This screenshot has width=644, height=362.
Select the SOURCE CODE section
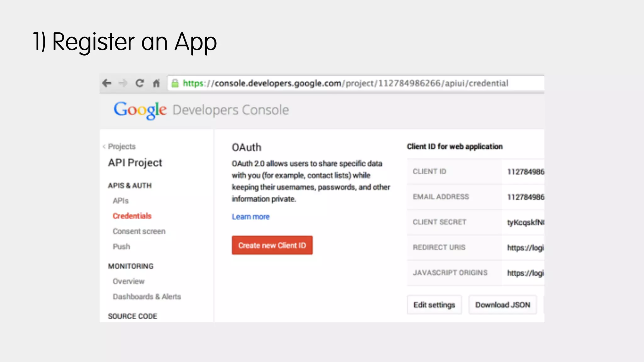132,316
